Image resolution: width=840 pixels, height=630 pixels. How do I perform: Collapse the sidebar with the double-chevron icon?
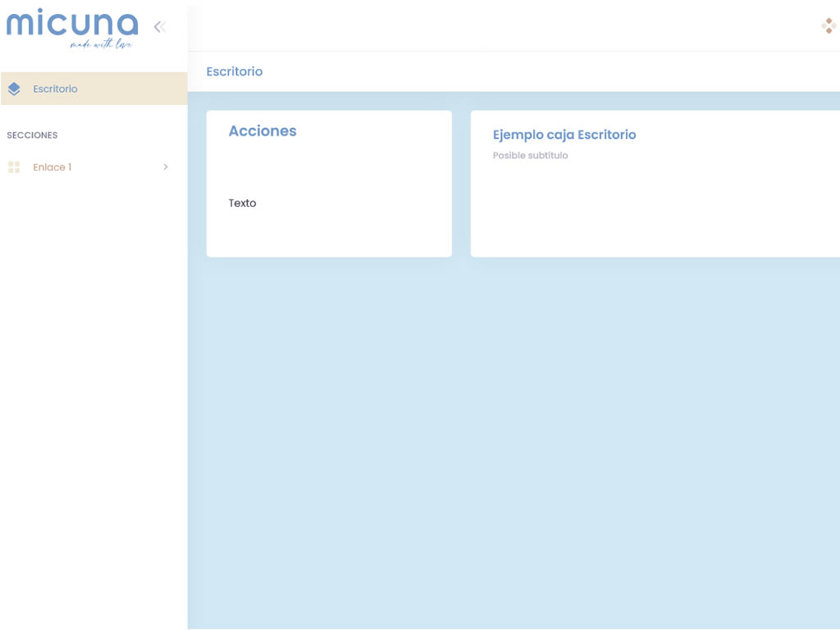coord(160,26)
